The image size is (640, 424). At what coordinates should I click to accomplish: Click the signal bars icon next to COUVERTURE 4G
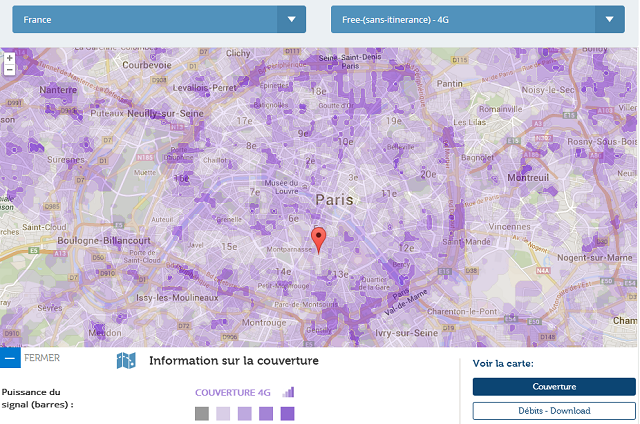coord(288,392)
